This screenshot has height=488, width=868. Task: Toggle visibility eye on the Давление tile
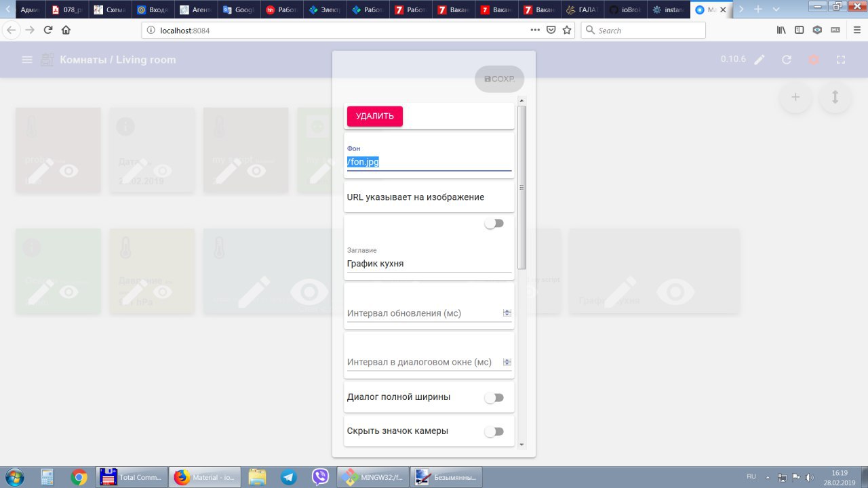(163, 291)
